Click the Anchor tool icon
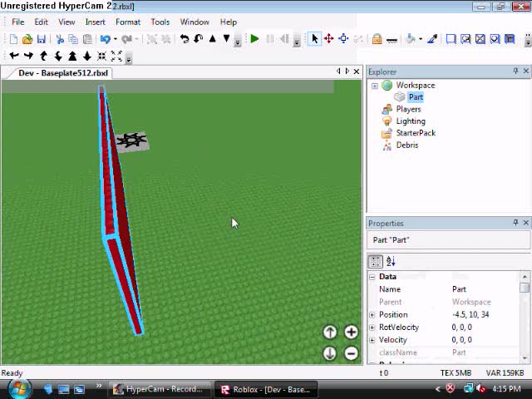 pos(392,40)
